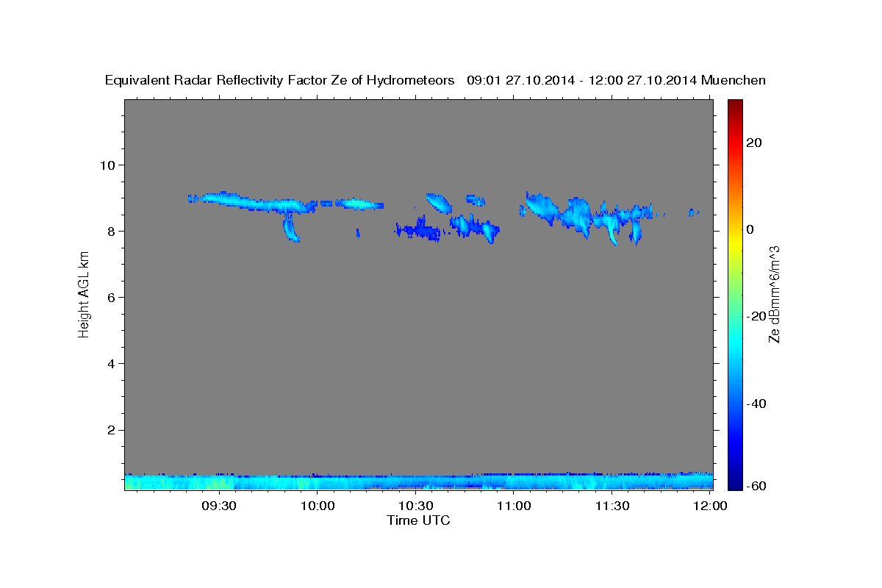Click the colorbar label '-60'

(756, 486)
